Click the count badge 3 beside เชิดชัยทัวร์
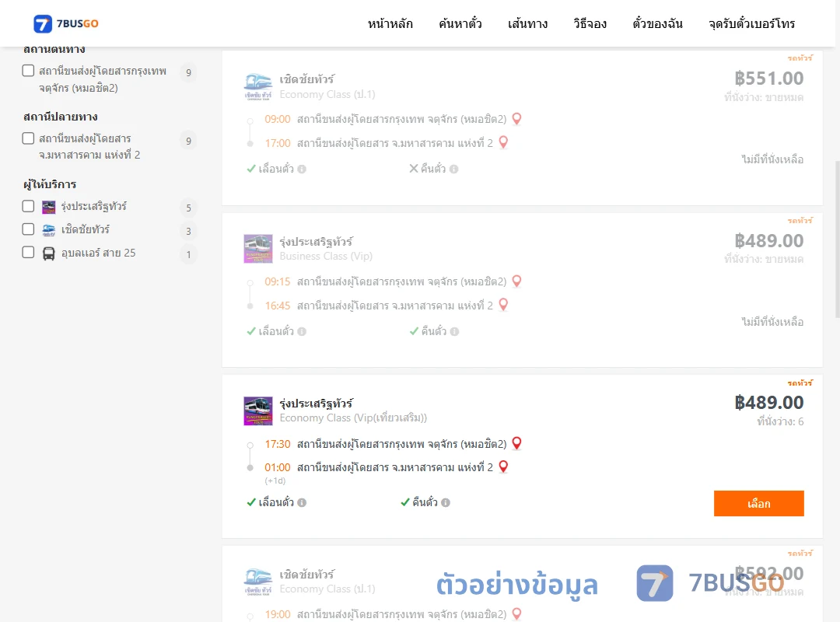This screenshot has height=622, width=840. pyautogui.click(x=188, y=232)
